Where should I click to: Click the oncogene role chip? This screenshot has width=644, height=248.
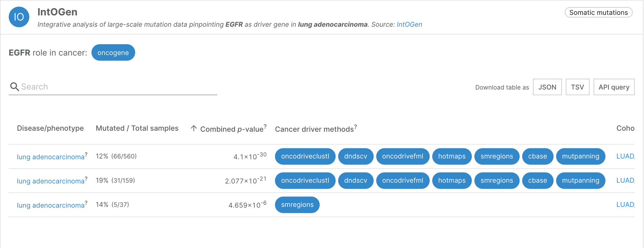point(113,53)
